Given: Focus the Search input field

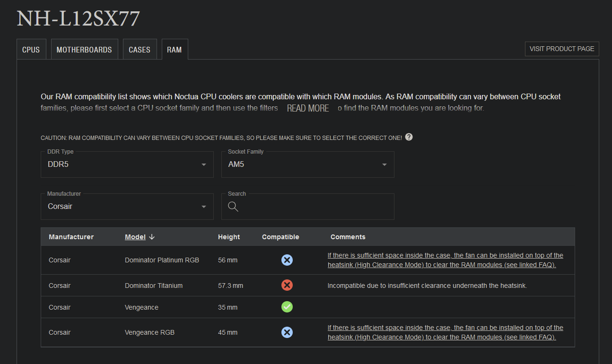Looking at the screenshot, I should coord(308,207).
